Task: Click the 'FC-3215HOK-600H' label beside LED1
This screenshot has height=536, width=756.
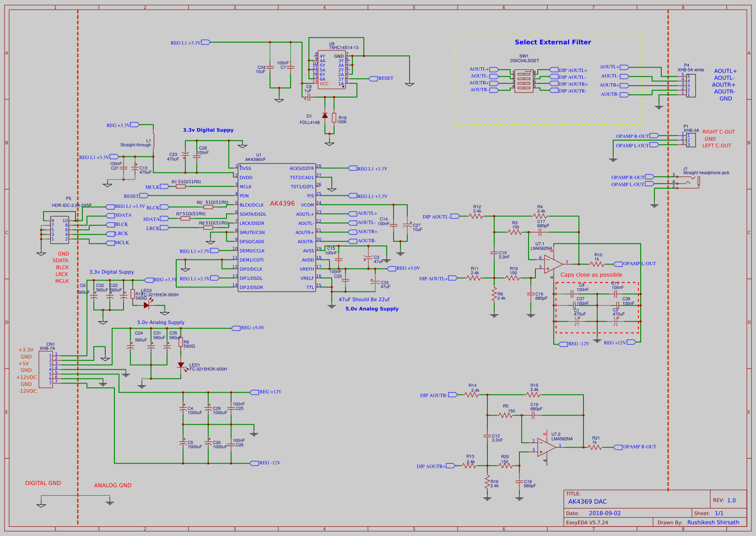Action: coord(208,369)
